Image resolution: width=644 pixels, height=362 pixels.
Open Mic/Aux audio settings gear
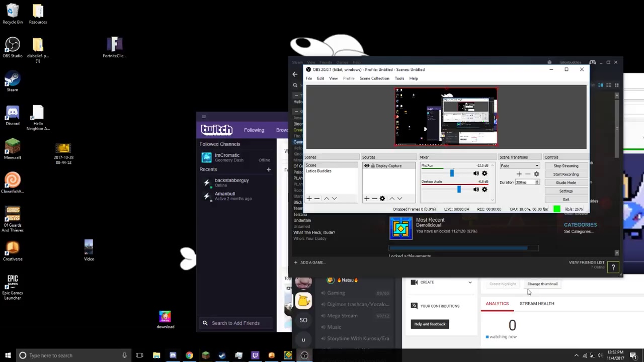pos(485,173)
